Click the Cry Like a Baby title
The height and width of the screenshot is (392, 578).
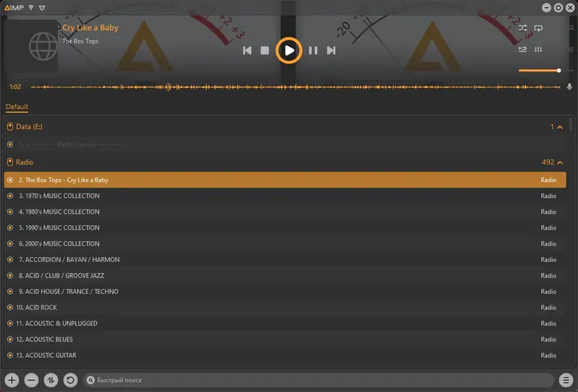point(90,27)
